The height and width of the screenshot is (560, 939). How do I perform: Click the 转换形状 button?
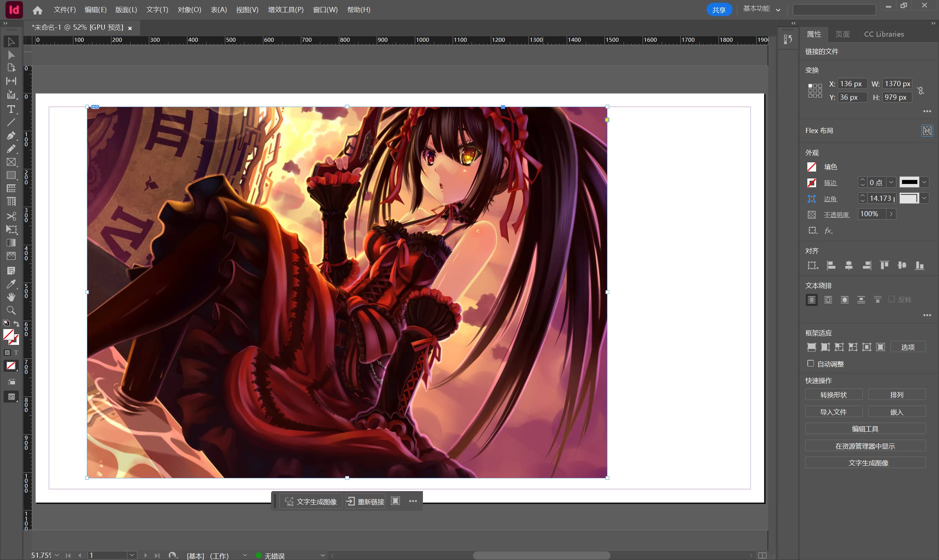pyautogui.click(x=833, y=395)
